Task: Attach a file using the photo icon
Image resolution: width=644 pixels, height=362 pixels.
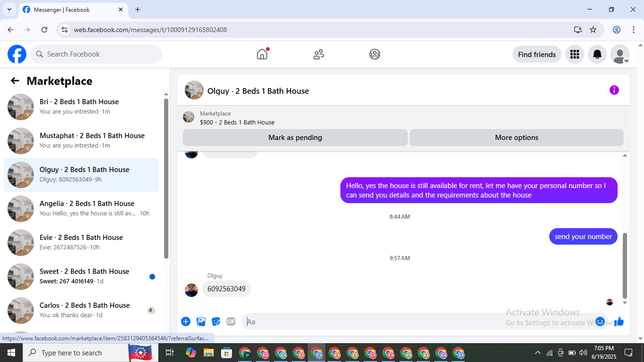Action: pyautogui.click(x=201, y=321)
